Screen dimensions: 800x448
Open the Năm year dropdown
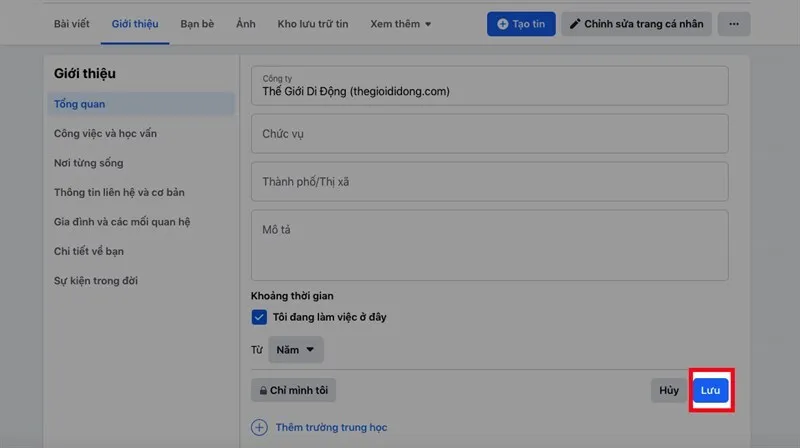pos(296,350)
